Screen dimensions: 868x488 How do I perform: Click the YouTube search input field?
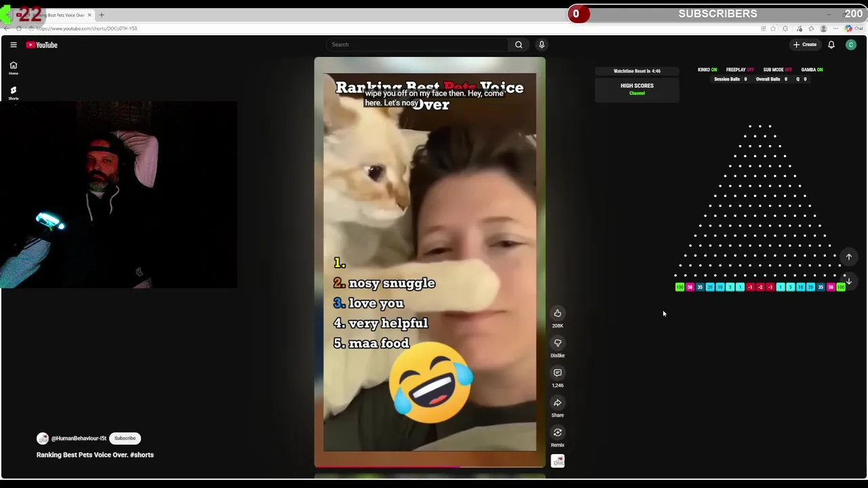417,45
